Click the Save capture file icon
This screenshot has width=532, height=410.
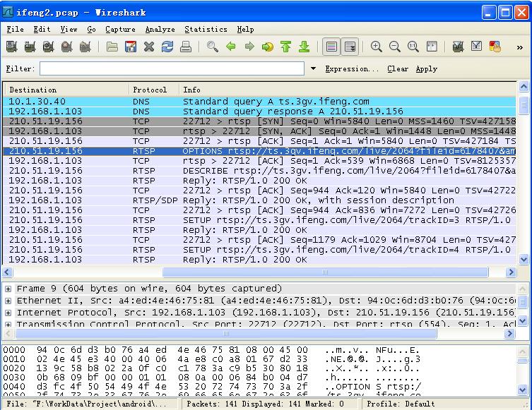131,47
